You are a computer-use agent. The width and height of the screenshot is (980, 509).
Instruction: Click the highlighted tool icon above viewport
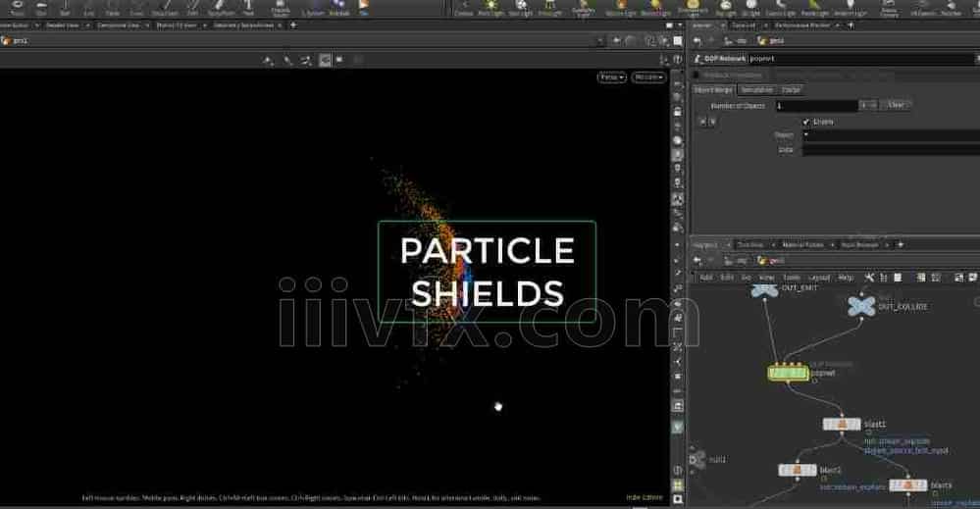(x=325, y=60)
